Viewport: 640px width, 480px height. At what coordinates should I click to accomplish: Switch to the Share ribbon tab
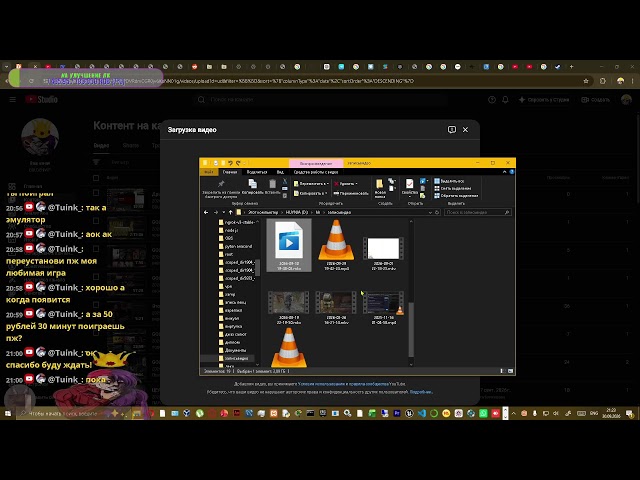click(x=257, y=172)
